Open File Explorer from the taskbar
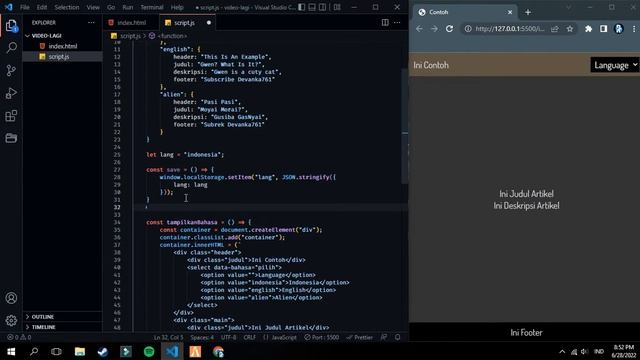 (x=80, y=351)
